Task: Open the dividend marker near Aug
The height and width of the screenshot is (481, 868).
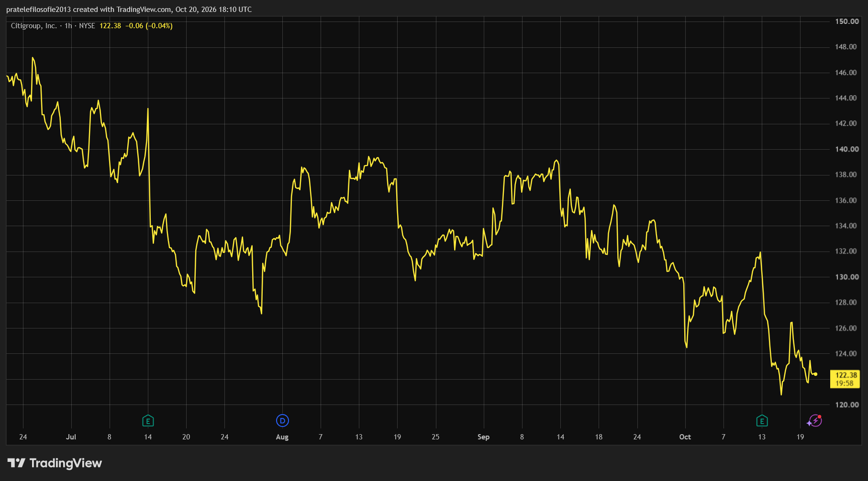Action: (282, 421)
